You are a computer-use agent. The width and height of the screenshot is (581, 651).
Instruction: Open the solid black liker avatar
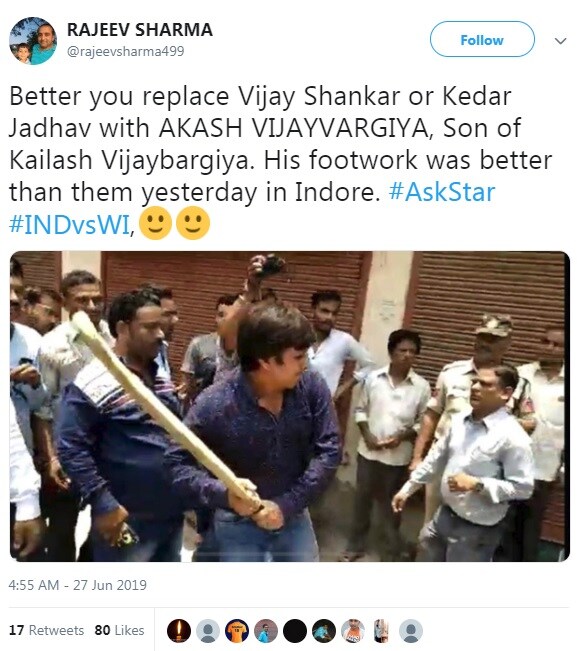point(295,631)
